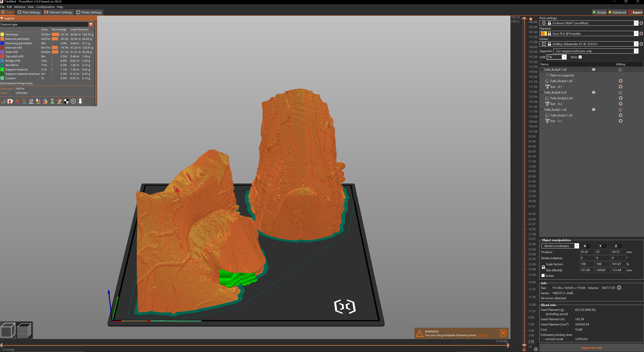Hide Tutle_Body5.1.stl with eye icon
Image resolution: width=644 pixels, height=352 pixels.
[593, 109]
